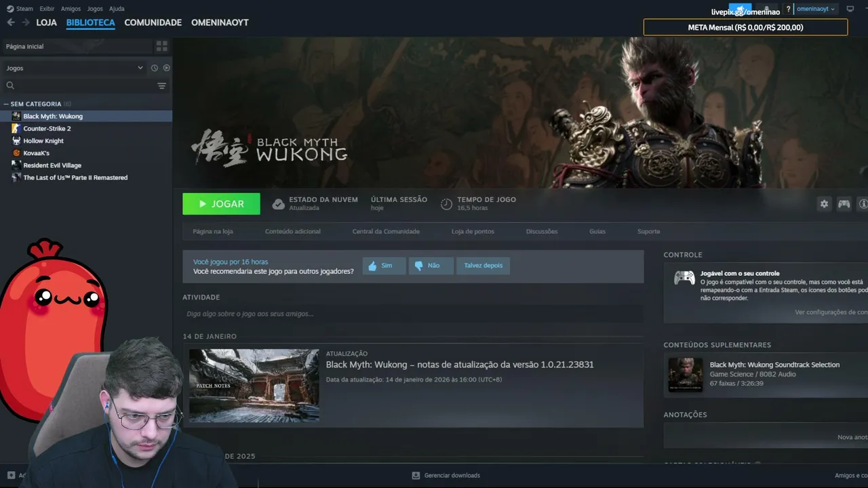
Task: Click the library search magnifier icon
Action: (x=10, y=85)
